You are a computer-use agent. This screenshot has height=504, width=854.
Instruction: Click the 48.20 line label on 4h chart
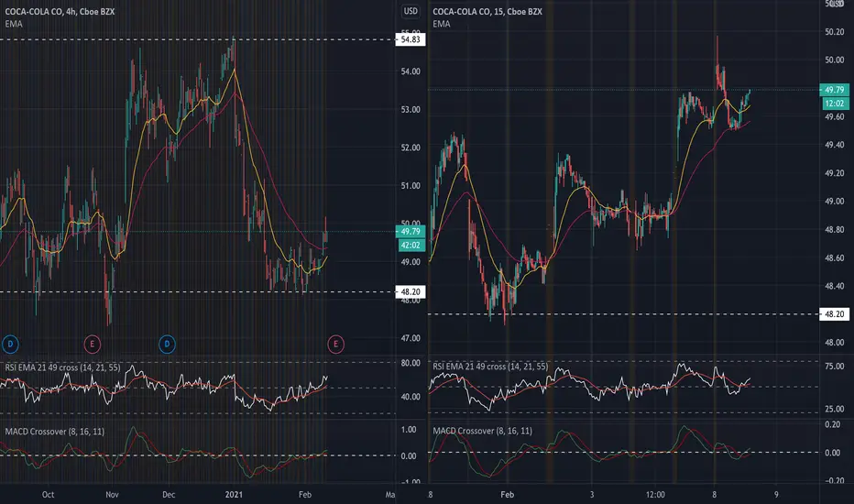click(x=411, y=292)
